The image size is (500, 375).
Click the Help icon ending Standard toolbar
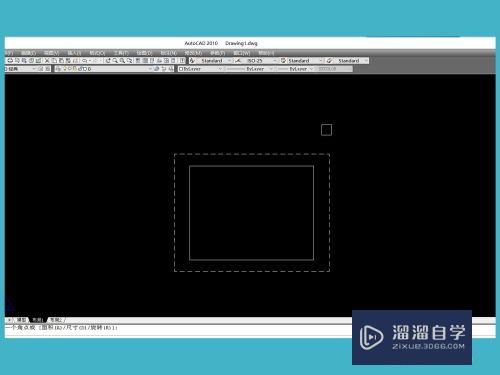(x=182, y=61)
